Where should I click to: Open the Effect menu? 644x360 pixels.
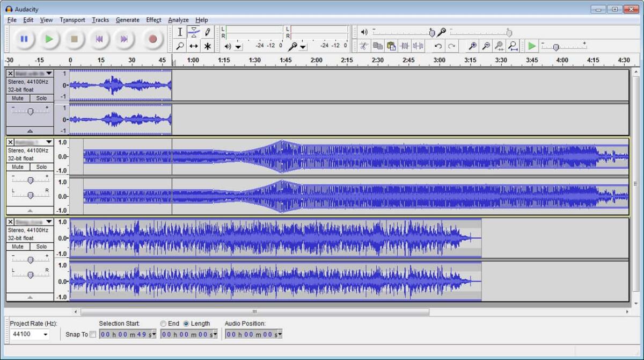click(153, 20)
